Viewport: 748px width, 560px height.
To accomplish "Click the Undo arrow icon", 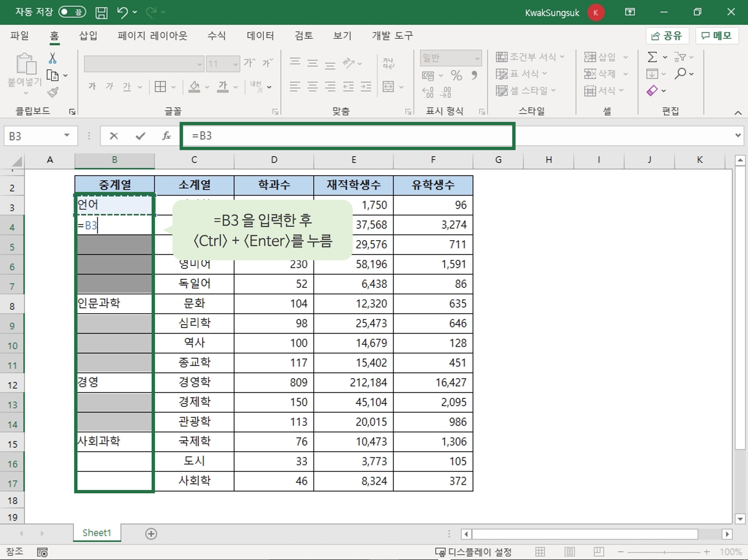I will click(122, 12).
